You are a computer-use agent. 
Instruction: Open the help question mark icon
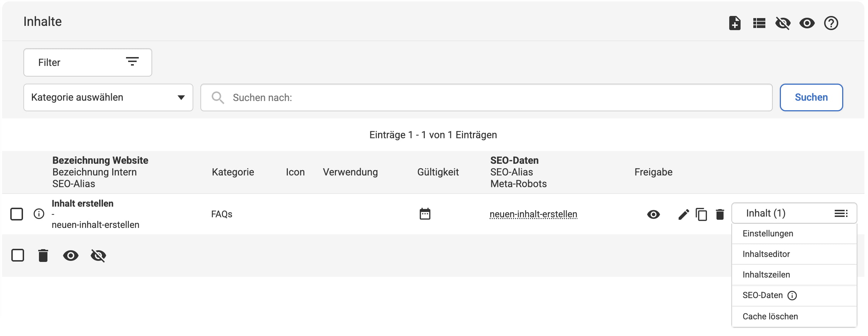coord(831,23)
